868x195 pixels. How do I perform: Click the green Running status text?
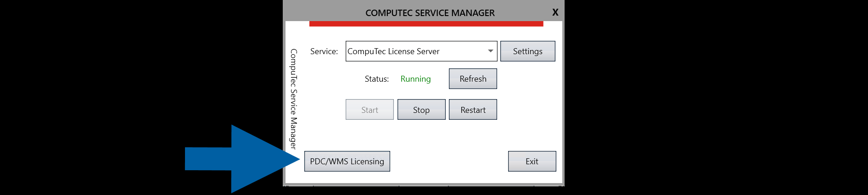click(x=415, y=79)
